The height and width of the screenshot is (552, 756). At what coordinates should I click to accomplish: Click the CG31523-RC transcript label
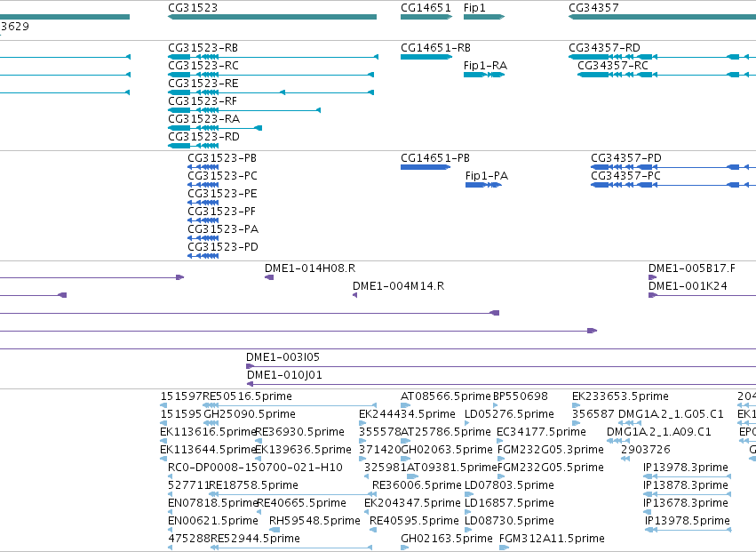click(203, 66)
